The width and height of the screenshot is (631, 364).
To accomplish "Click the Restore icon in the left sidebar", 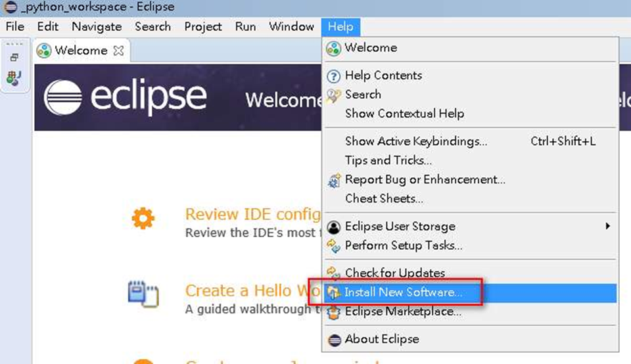I will point(14,58).
